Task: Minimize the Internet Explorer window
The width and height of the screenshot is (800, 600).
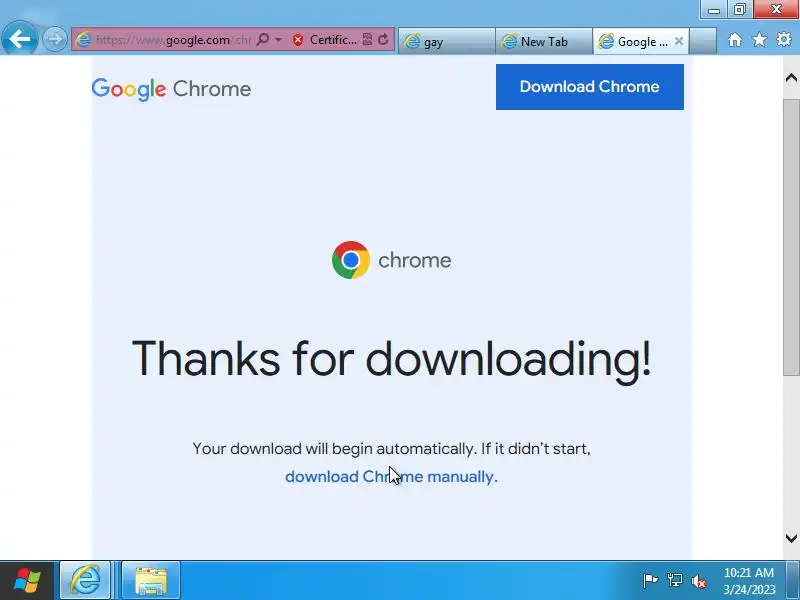Action: coord(714,9)
